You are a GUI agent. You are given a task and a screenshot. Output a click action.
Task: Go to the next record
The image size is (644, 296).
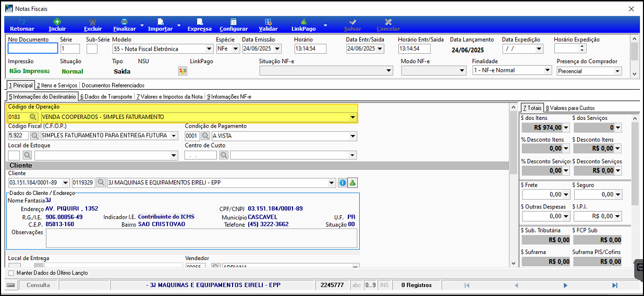tap(565, 285)
